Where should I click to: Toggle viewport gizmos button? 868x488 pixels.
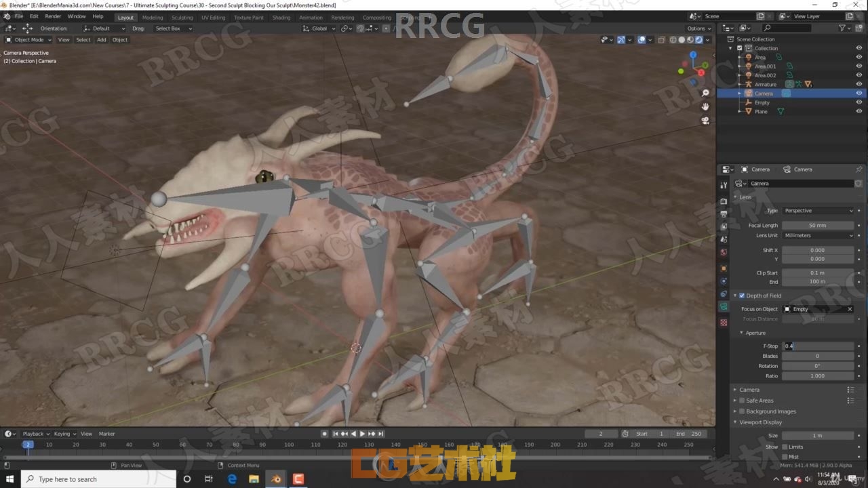[621, 40]
